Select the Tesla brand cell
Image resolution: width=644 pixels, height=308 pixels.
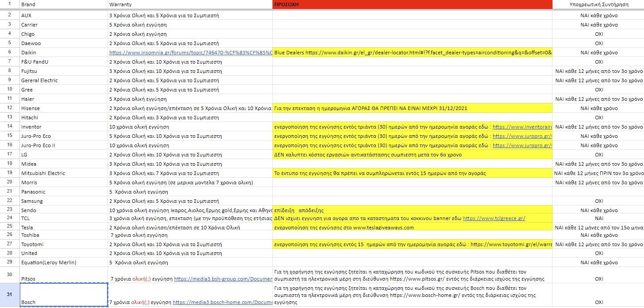point(64,228)
